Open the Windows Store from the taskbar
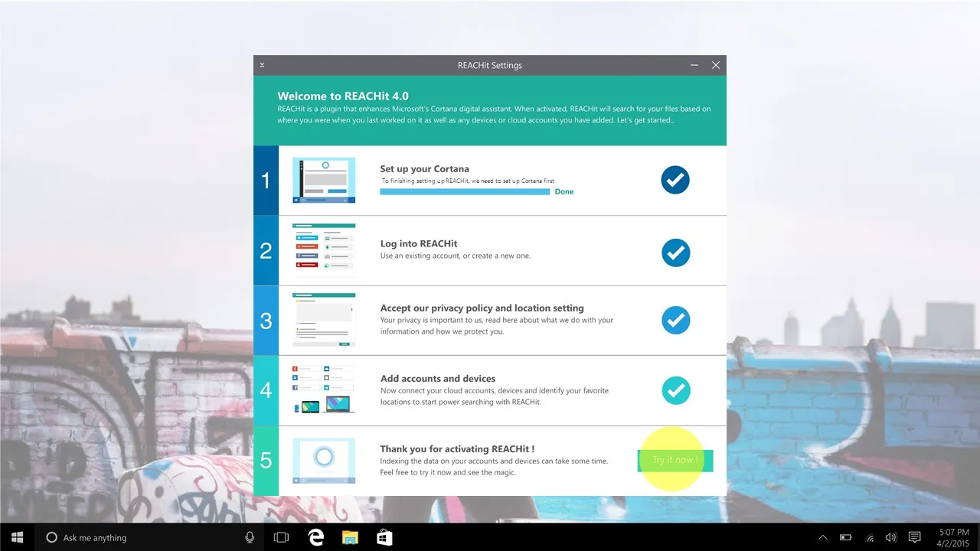Screen dimensions: 980x551 coord(384,537)
